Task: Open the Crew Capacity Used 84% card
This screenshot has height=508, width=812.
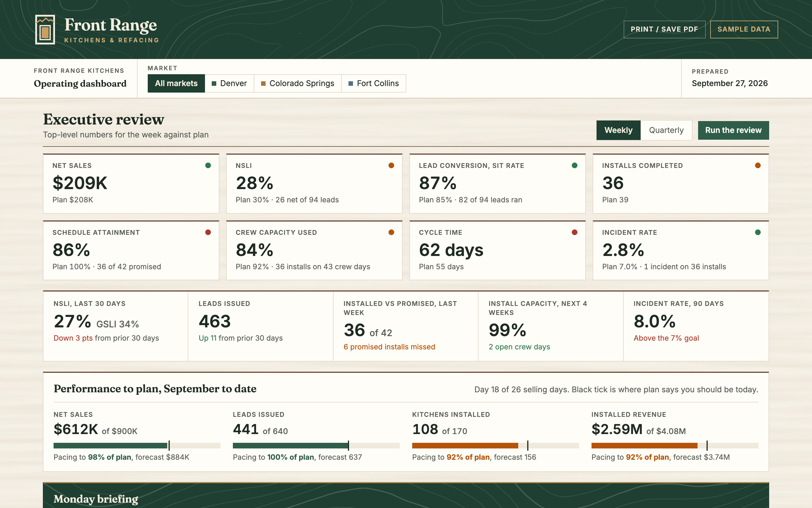Action: (x=314, y=250)
